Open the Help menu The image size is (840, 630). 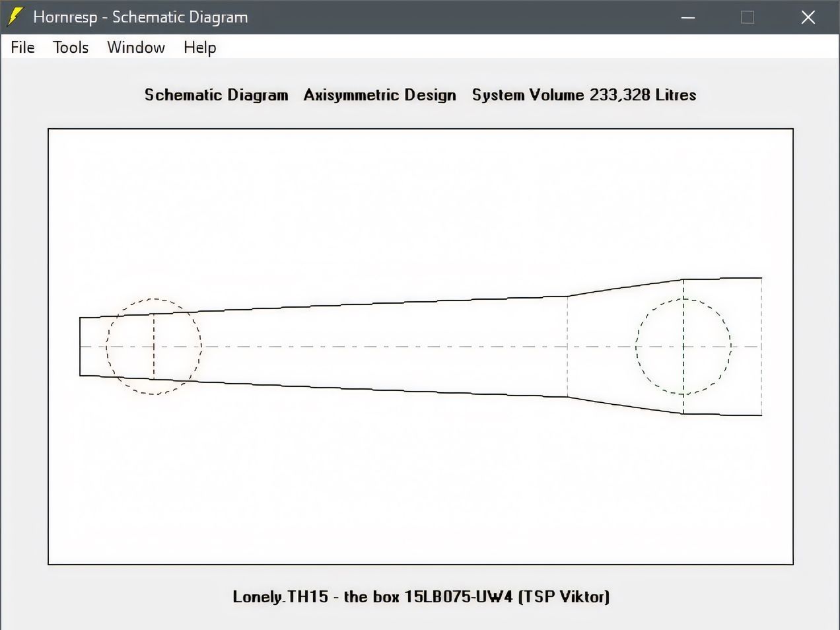pyautogui.click(x=199, y=48)
